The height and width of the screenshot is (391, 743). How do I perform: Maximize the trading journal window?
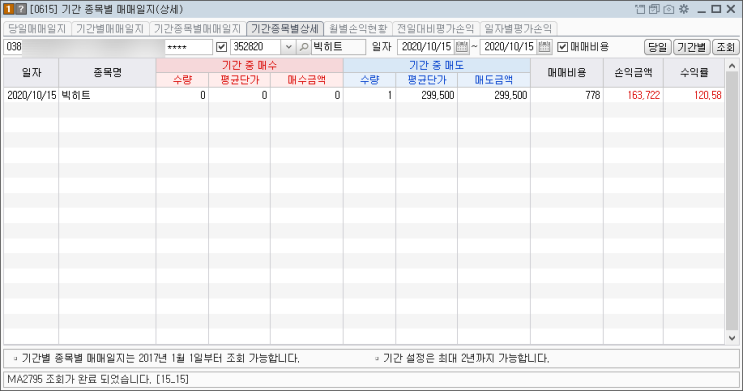tap(716, 9)
